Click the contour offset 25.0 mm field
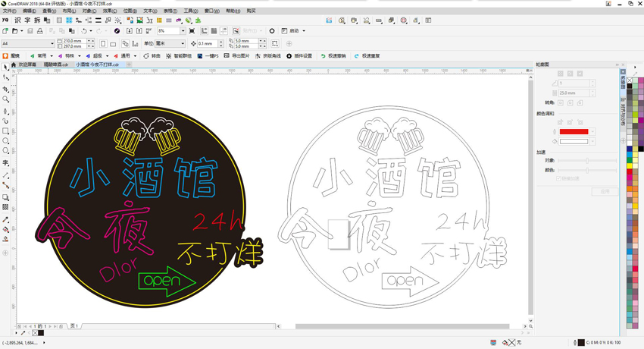Viewport: 644px width, 349px height. tap(574, 93)
